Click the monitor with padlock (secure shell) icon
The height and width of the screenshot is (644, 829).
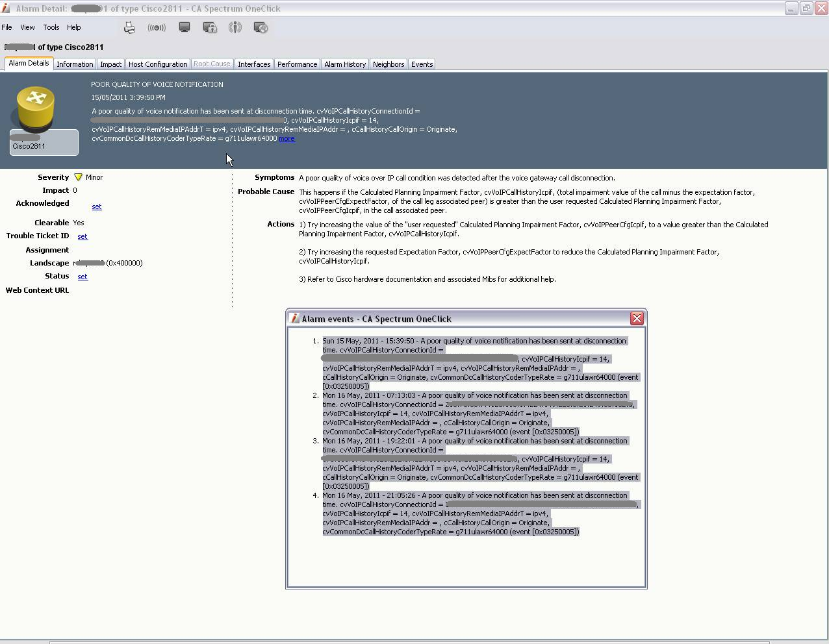[x=210, y=27]
